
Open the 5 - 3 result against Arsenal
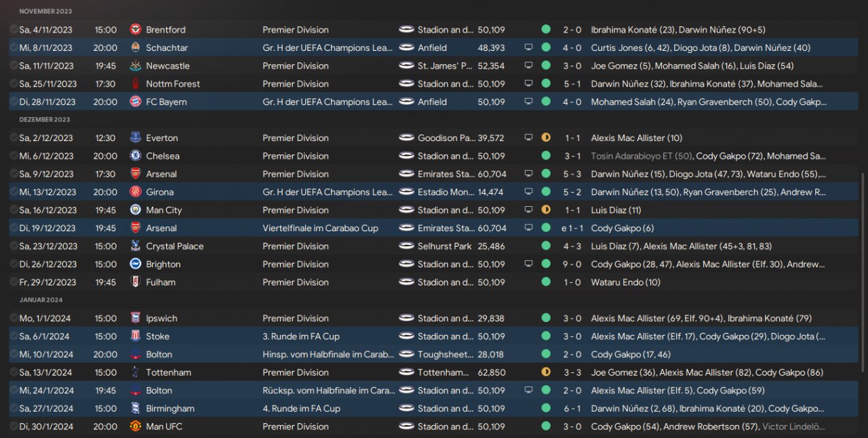click(572, 174)
